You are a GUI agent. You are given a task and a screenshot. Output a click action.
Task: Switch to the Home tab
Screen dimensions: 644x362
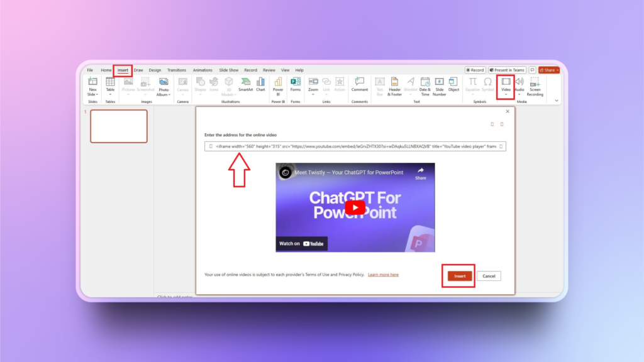[106, 70]
